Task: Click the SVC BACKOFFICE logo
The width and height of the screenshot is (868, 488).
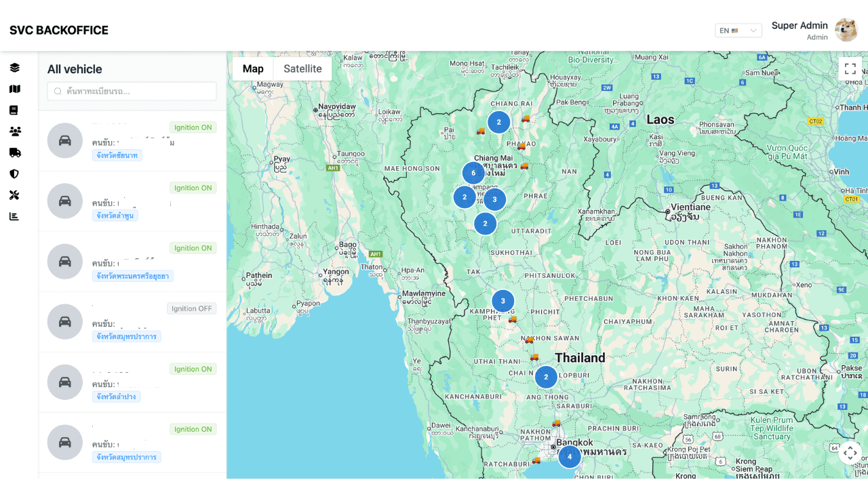Action: (59, 30)
